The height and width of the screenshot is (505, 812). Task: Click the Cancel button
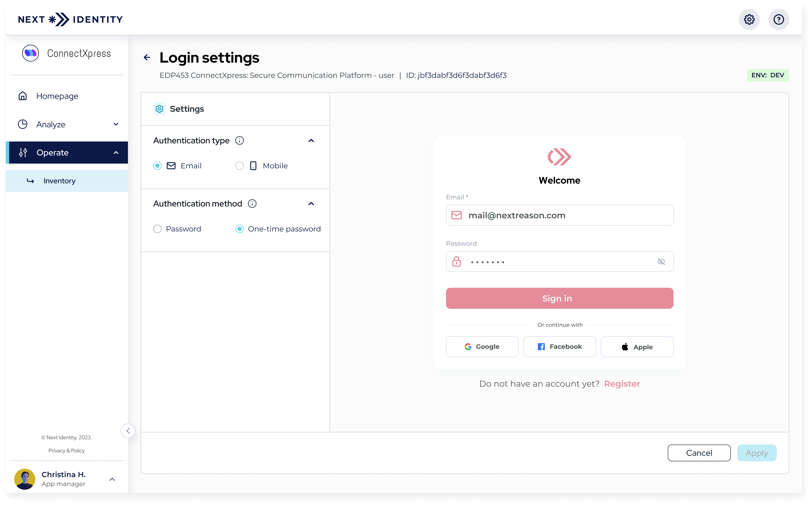[699, 453]
